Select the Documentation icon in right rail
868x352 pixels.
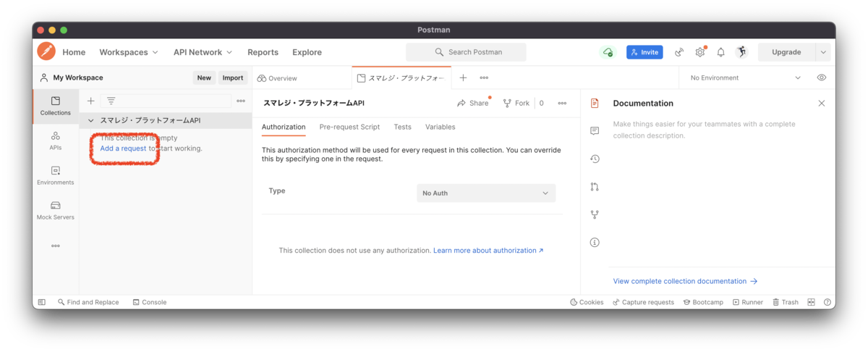[x=595, y=104]
